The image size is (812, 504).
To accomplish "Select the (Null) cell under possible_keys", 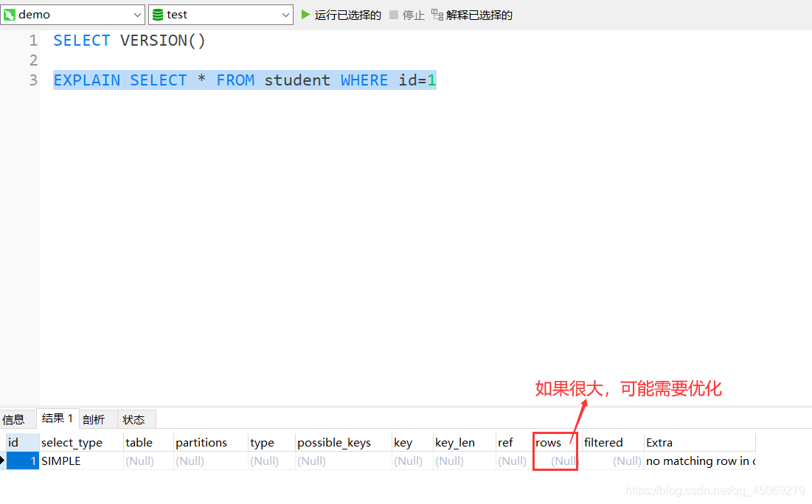I will 344,461.
